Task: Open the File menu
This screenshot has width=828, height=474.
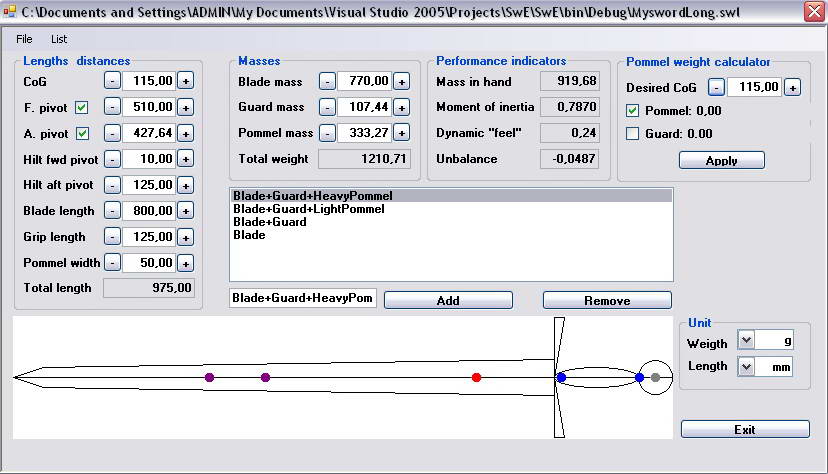Action: [24, 39]
